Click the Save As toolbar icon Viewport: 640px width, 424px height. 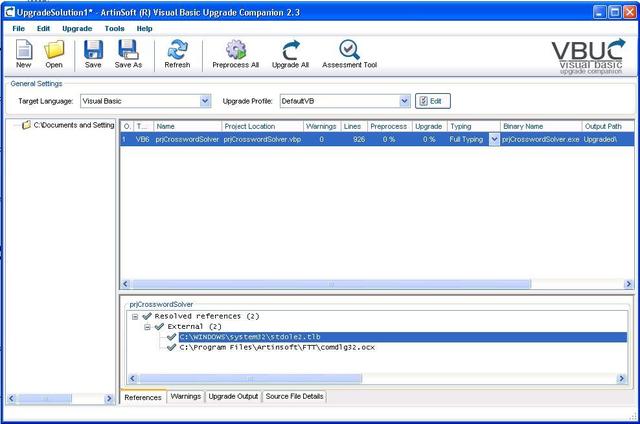(128, 54)
